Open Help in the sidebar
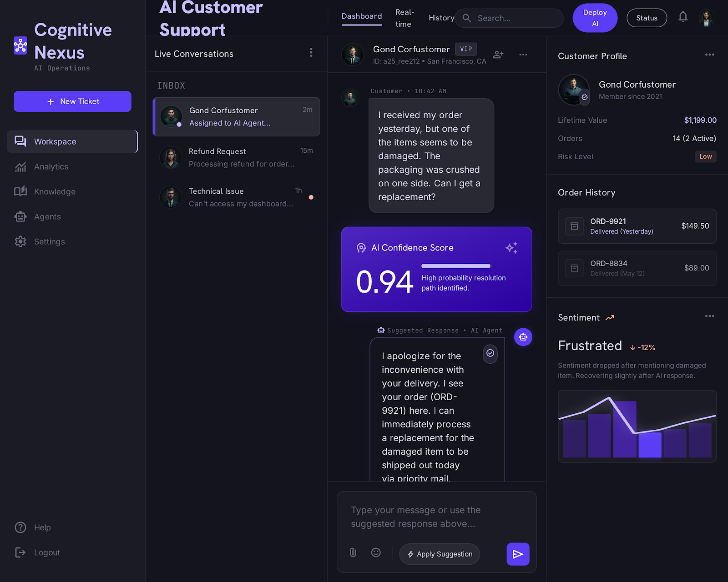728x582 pixels. 33,527
